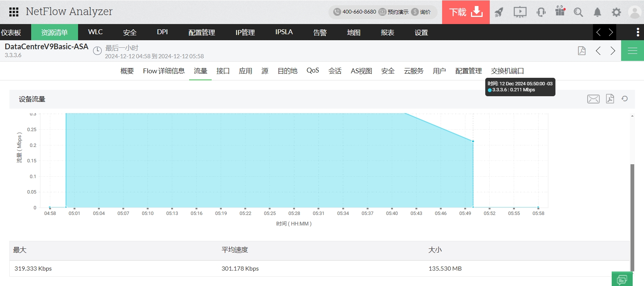This screenshot has width=644, height=286.
Task: Switch to the AS视图 tab
Action: [361, 71]
